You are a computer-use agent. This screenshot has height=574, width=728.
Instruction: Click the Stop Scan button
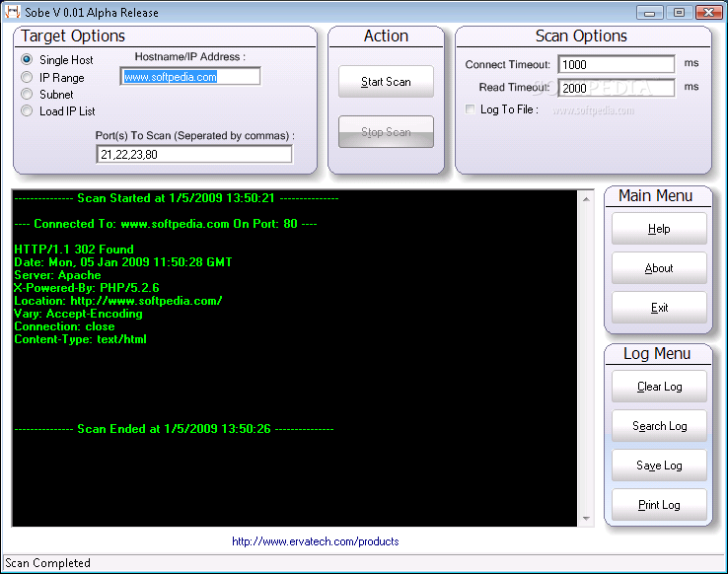tap(386, 132)
